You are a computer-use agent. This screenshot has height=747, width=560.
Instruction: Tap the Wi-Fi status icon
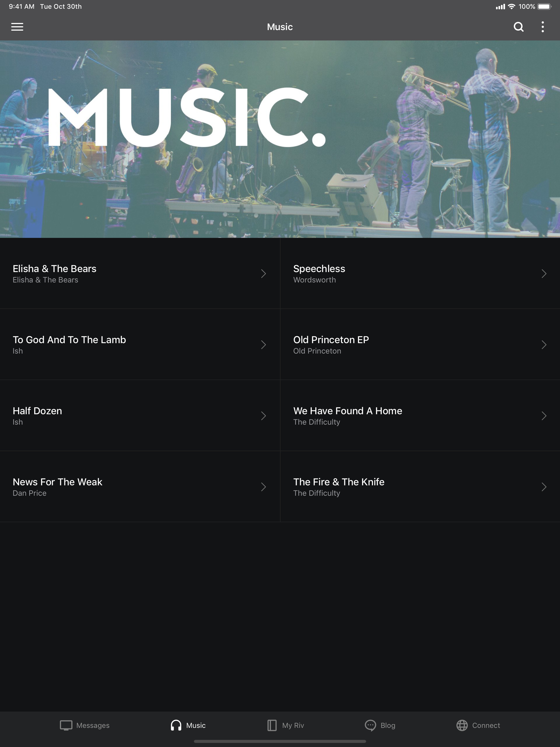tap(511, 6)
